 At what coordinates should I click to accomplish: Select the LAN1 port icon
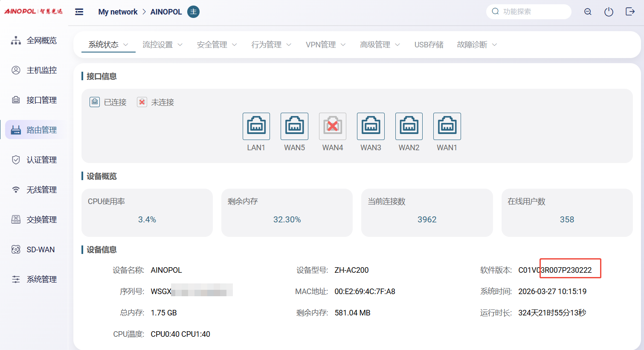[256, 126]
